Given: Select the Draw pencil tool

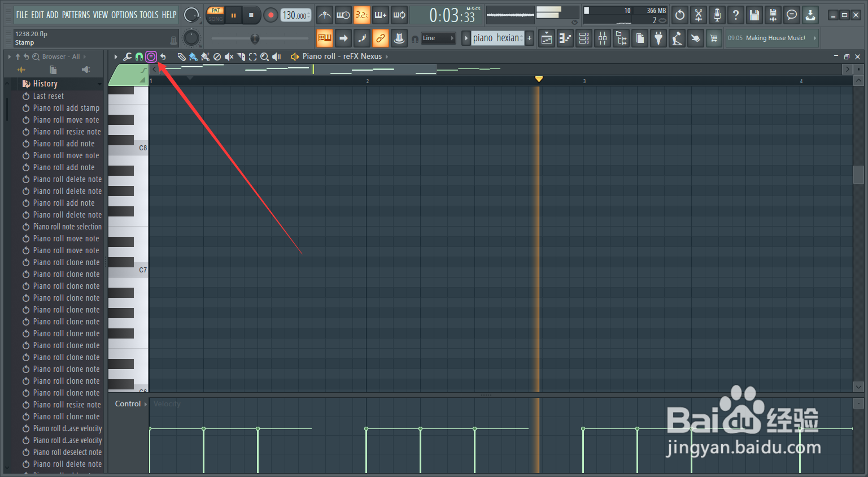Looking at the screenshot, I should (181, 57).
